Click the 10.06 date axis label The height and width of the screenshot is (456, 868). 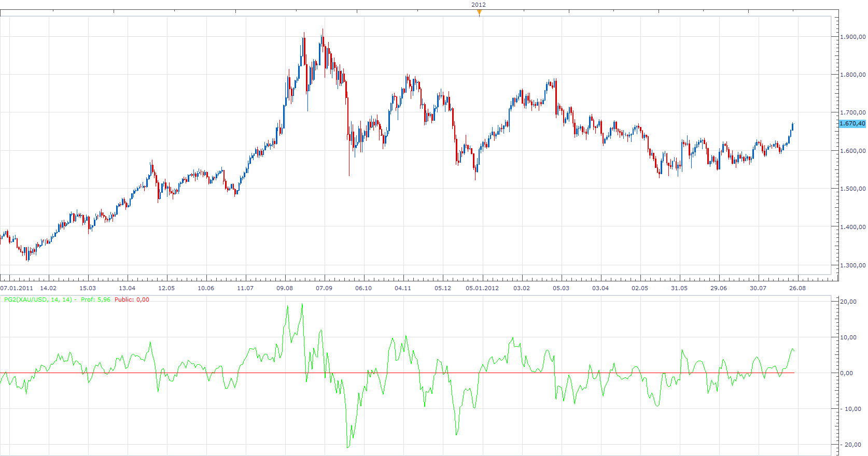click(206, 288)
